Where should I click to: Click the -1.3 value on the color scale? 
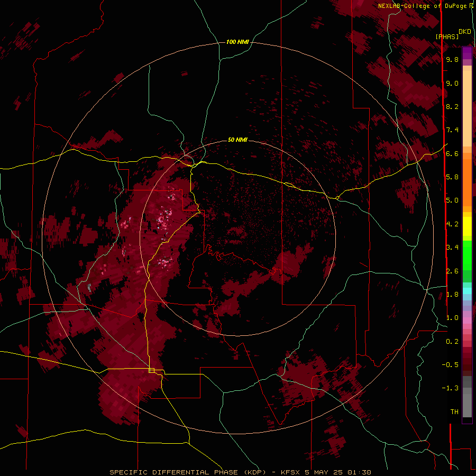[x=450, y=388]
